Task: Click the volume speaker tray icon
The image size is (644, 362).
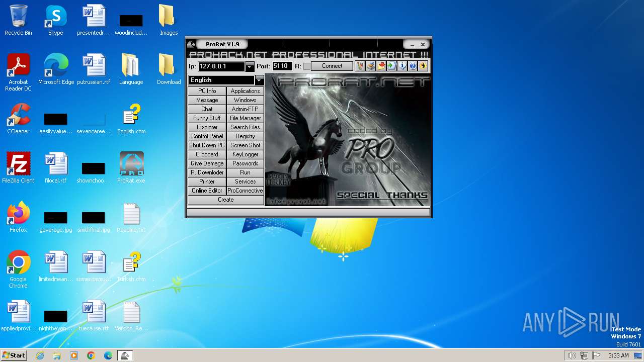Action: [x=572, y=355]
